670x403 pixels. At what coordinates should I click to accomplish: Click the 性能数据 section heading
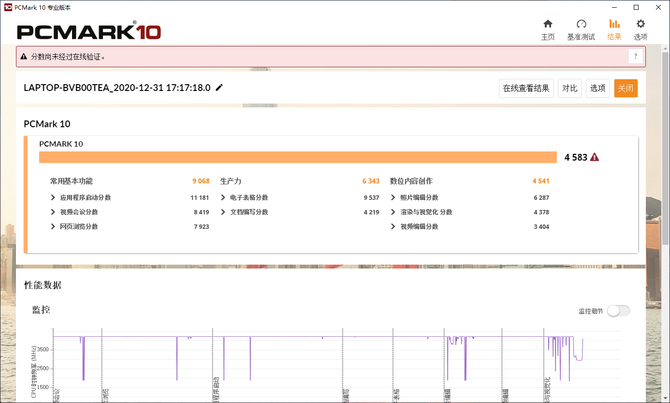43,285
